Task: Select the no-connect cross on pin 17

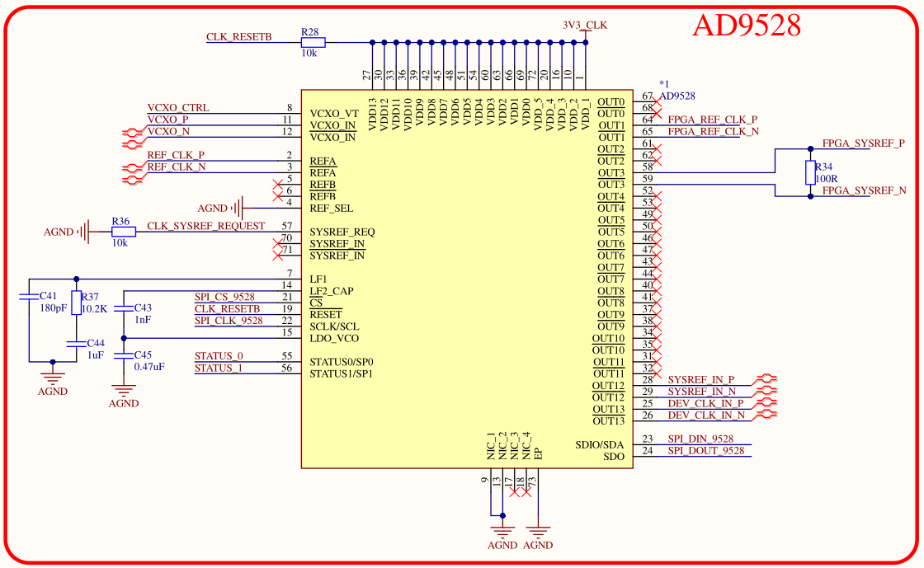Action: (x=515, y=492)
